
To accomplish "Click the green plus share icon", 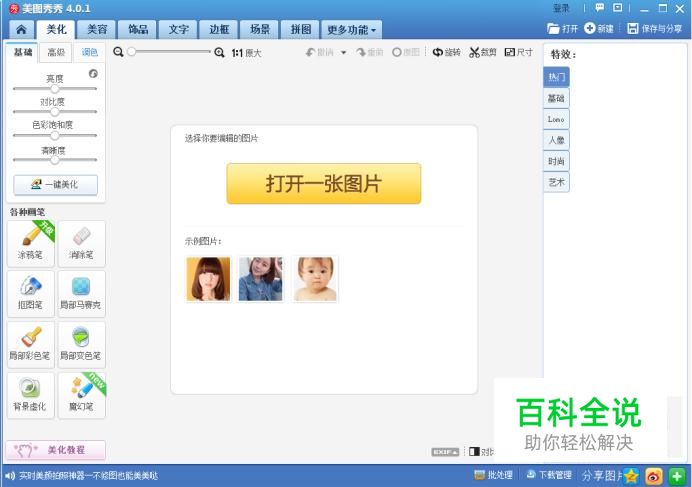I will pyautogui.click(x=677, y=476).
